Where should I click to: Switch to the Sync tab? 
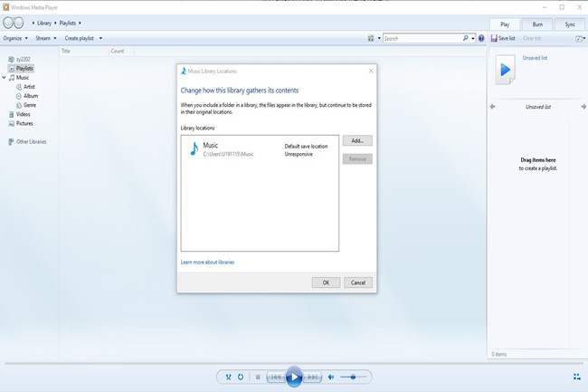tap(570, 24)
